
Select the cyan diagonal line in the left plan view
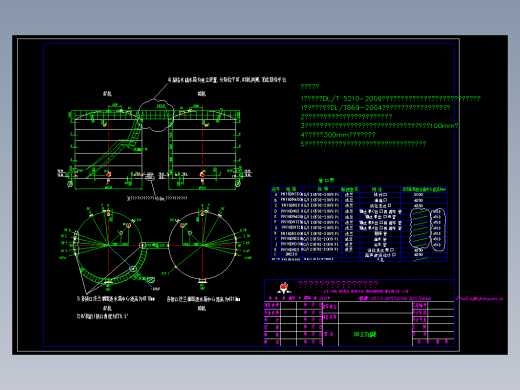point(131,266)
